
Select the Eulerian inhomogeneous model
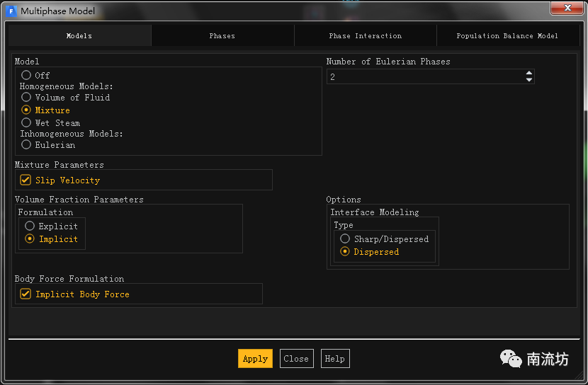26,144
